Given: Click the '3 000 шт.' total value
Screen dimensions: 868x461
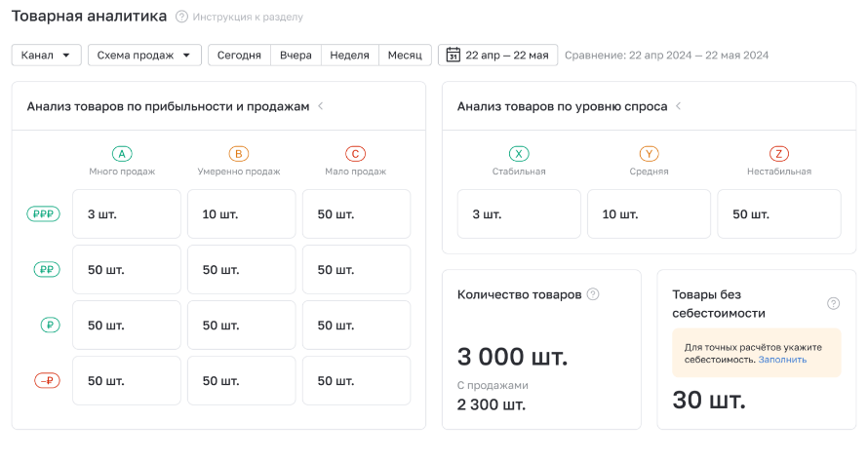Looking at the screenshot, I should point(513,357).
